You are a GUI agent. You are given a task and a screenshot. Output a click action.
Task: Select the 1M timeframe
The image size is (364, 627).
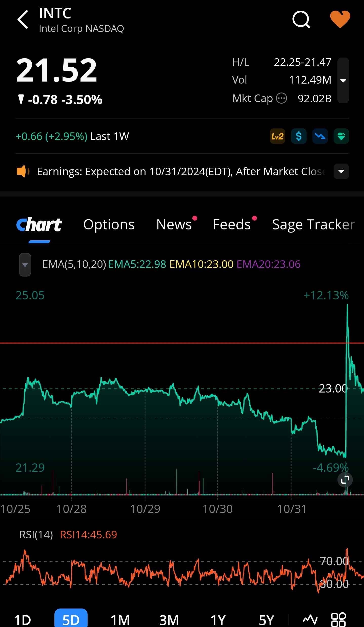120,620
